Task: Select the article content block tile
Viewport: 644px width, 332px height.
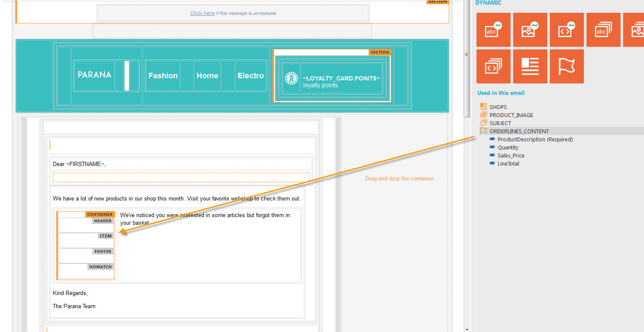Action: point(530,66)
